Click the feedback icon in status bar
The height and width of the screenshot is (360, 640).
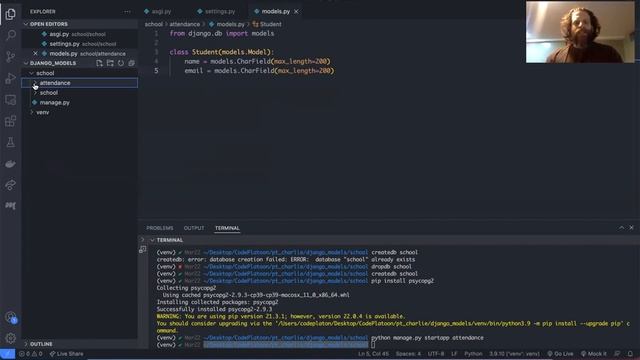click(x=617, y=354)
